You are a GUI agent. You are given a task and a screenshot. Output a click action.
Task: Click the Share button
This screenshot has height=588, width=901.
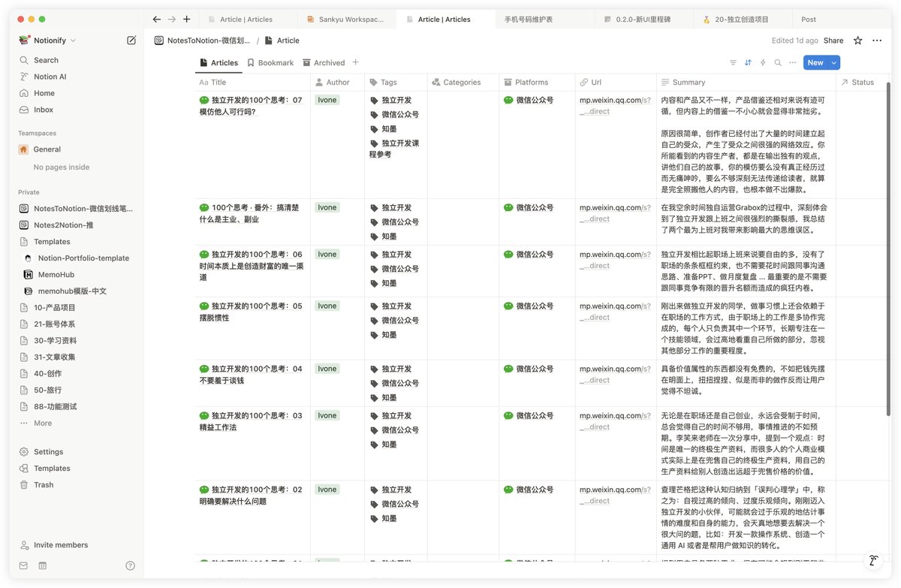[x=833, y=41]
